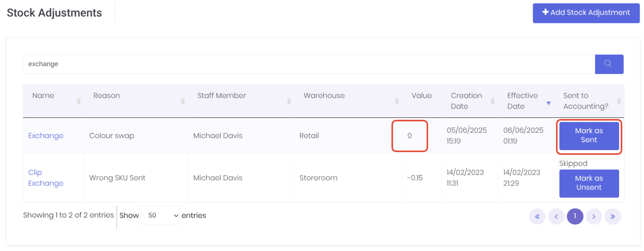Sort by Sent to Accounting arrows

[619, 101]
